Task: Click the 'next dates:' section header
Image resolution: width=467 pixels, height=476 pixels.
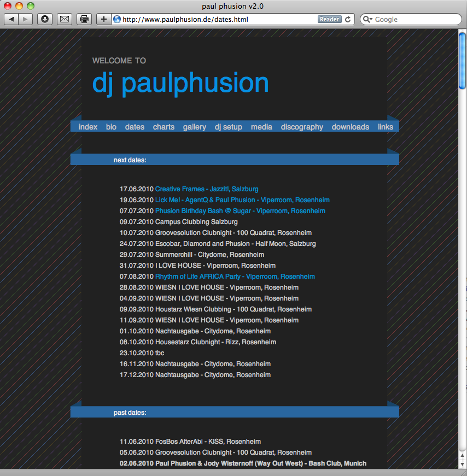Action: (x=130, y=160)
